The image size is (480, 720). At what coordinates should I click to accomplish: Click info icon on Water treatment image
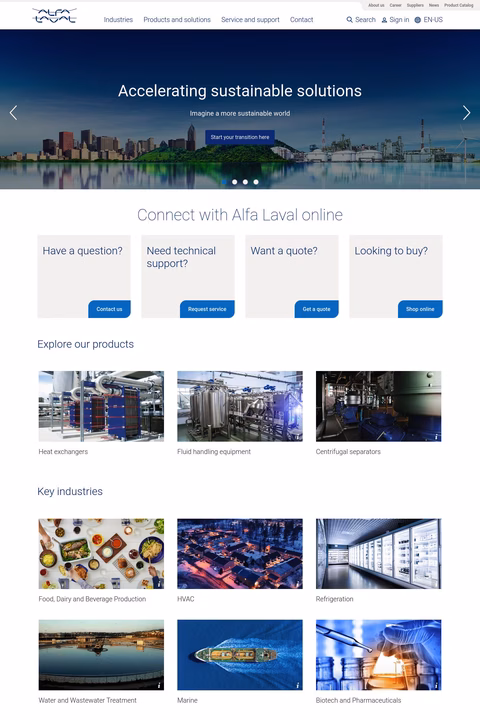(159, 686)
